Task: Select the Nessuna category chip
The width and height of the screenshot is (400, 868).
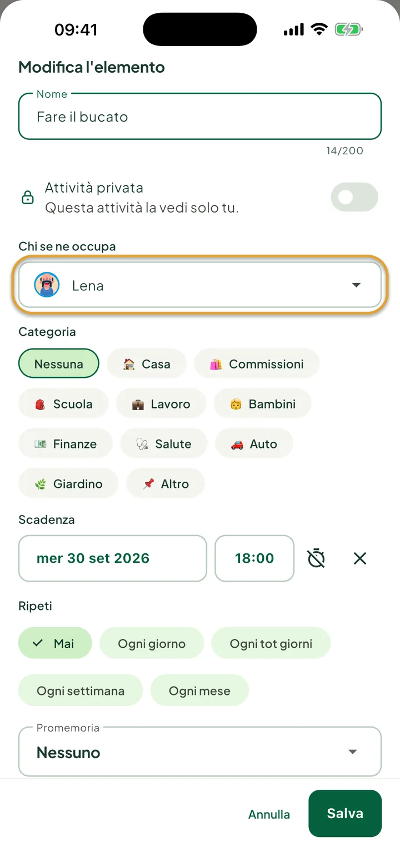Action: (59, 364)
